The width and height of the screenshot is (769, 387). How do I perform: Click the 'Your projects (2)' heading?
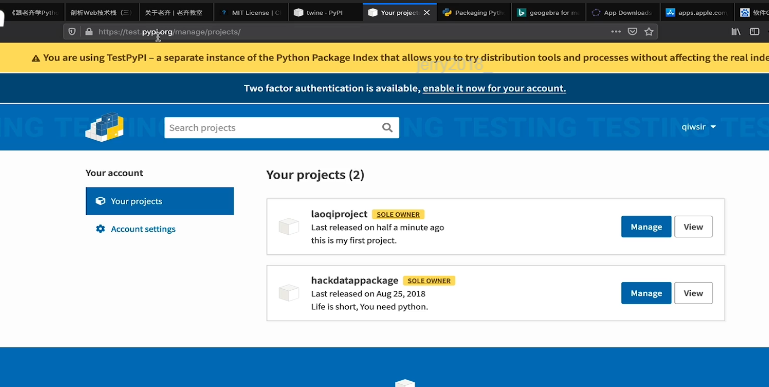pos(315,175)
